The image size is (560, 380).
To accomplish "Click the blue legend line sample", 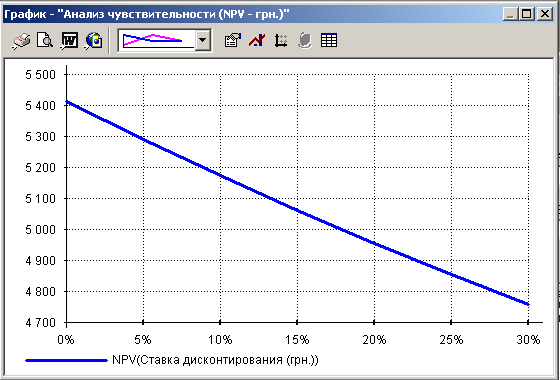I will pyautogui.click(x=66, y=360).
